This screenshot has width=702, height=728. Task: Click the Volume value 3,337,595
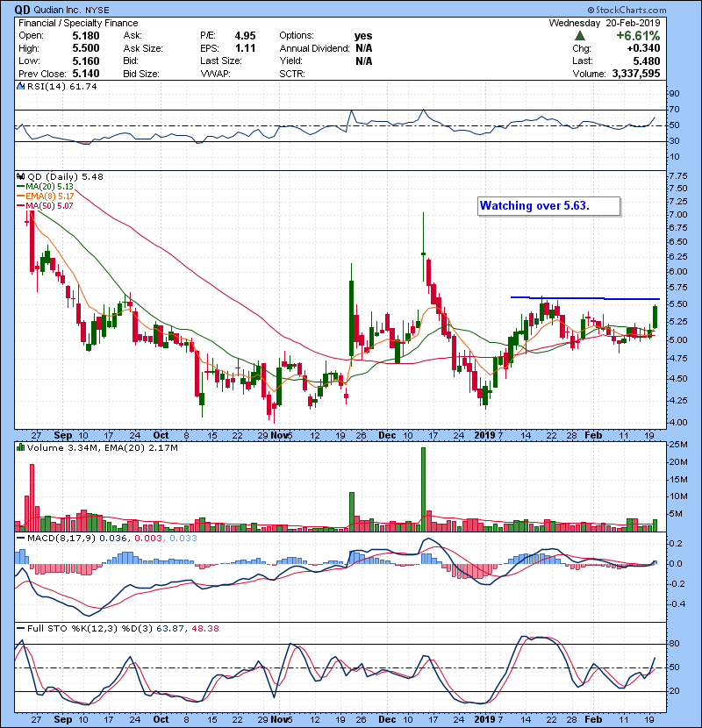point(636,74)
